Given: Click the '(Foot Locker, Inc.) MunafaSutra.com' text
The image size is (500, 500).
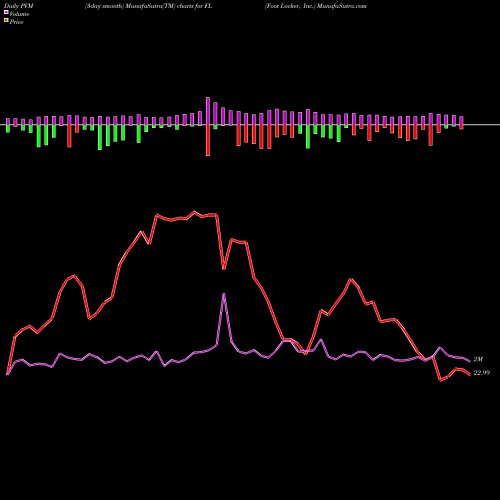Looking at the screenshot, I should click(x=316, y=6).
